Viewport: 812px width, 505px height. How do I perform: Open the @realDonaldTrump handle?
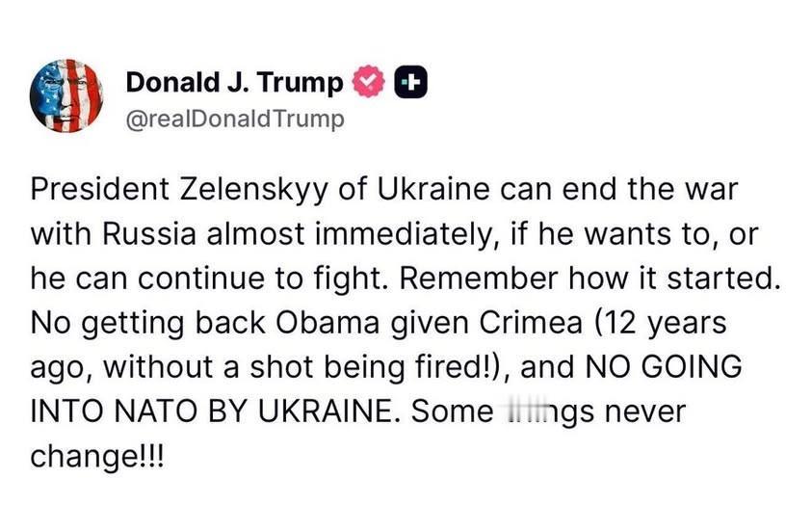coord(235,120)
